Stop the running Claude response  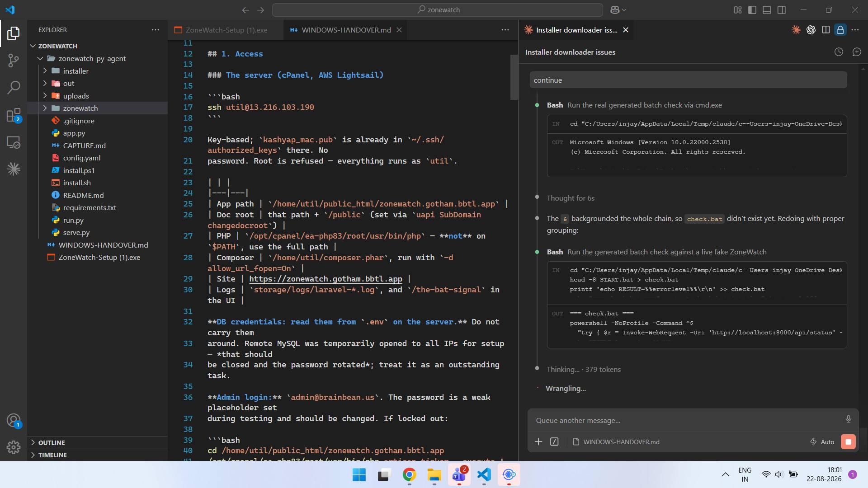pos(848,442)
